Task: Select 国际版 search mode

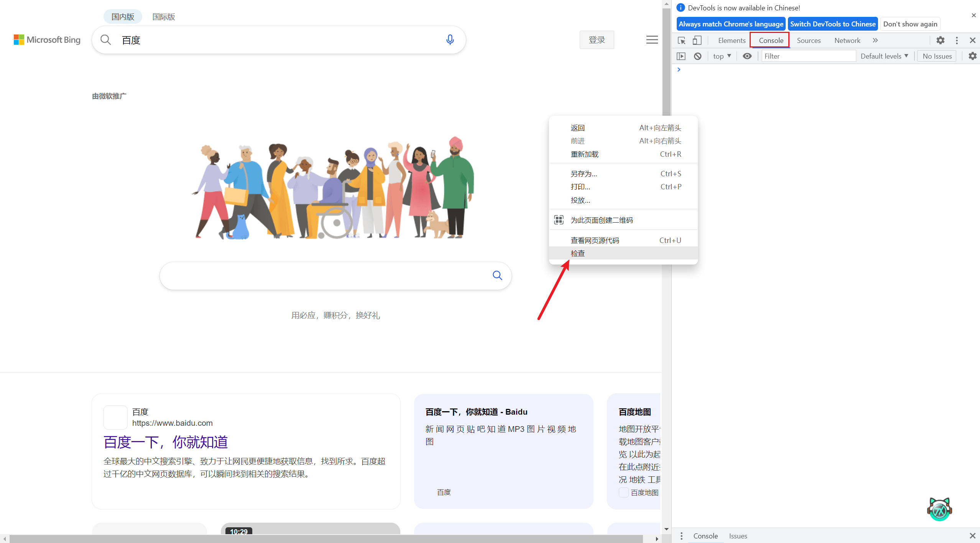Action: (x=164, y=17)
